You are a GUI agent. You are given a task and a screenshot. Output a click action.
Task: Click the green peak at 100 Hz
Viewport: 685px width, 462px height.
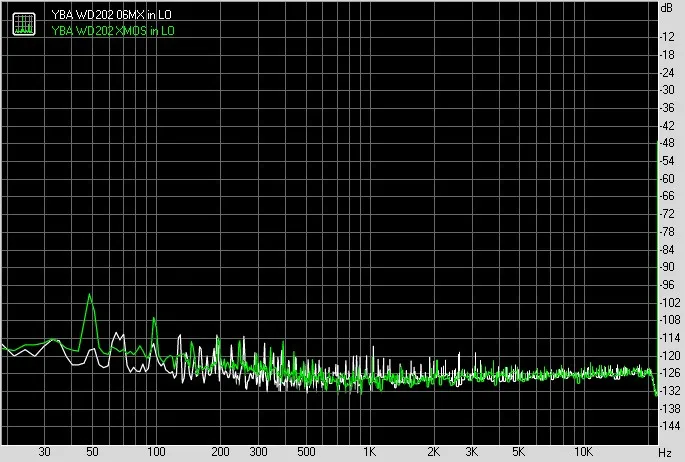(x=154, y=319)
